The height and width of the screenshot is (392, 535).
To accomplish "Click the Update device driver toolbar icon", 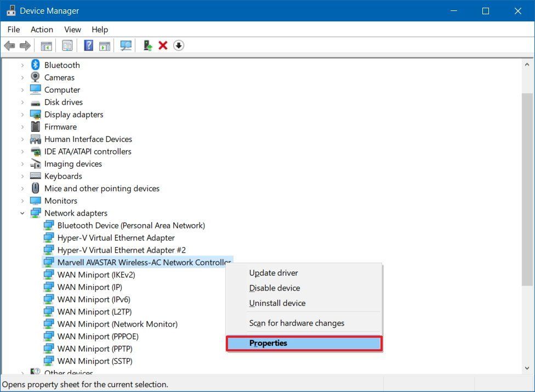I will (147, 46).
